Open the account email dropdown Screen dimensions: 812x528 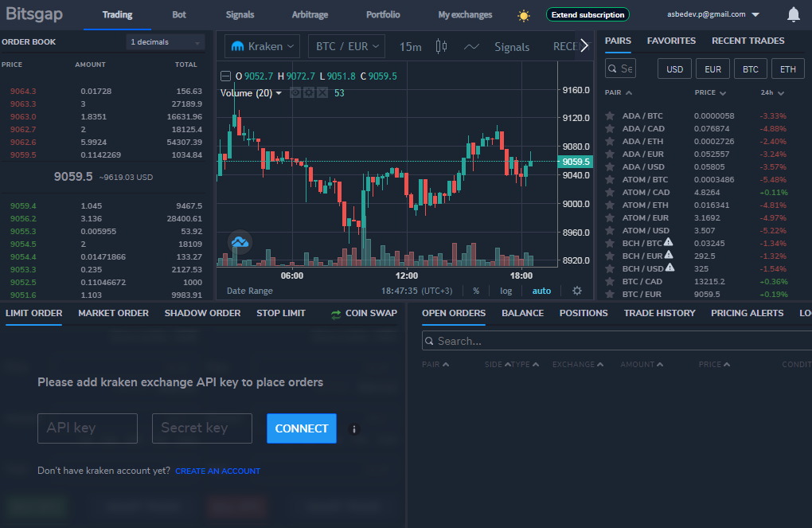click(713, 14)
